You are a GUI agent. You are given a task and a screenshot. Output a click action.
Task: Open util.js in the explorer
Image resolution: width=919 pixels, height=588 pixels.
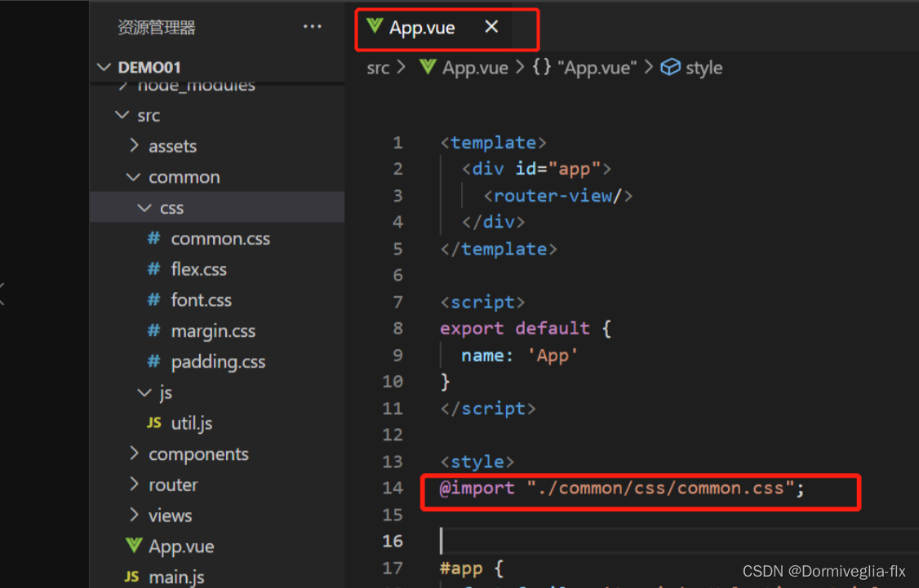[x=217, y=422]
